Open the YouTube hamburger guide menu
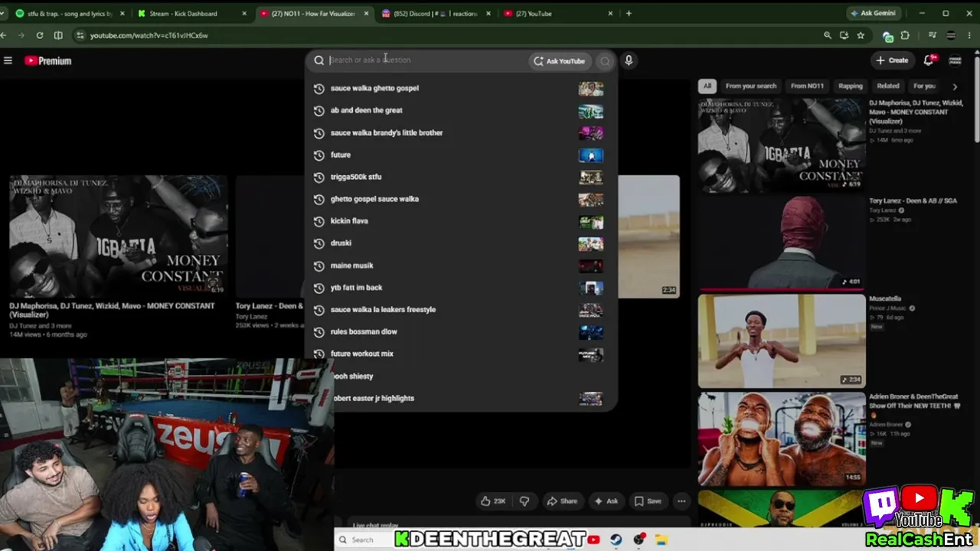980x551 pixels. [8, 60]
